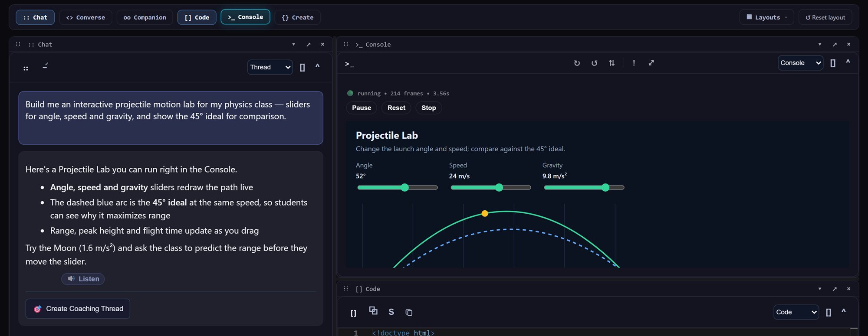Collapse the Console toolbar with caret

848,62
